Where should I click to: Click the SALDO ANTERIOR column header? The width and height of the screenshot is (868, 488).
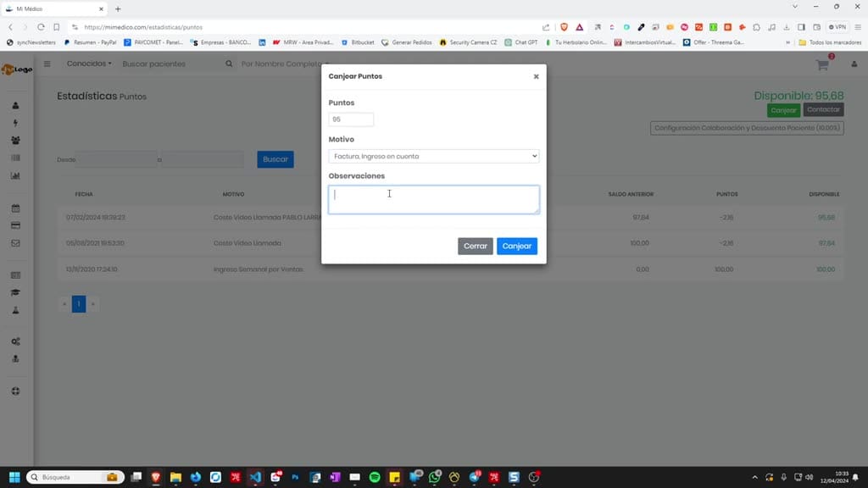click(631, 194)
